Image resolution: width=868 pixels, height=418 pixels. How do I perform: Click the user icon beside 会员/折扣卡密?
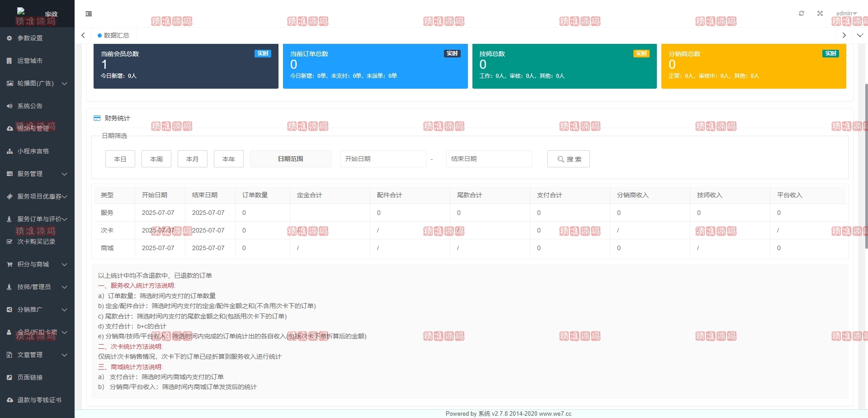9,332
